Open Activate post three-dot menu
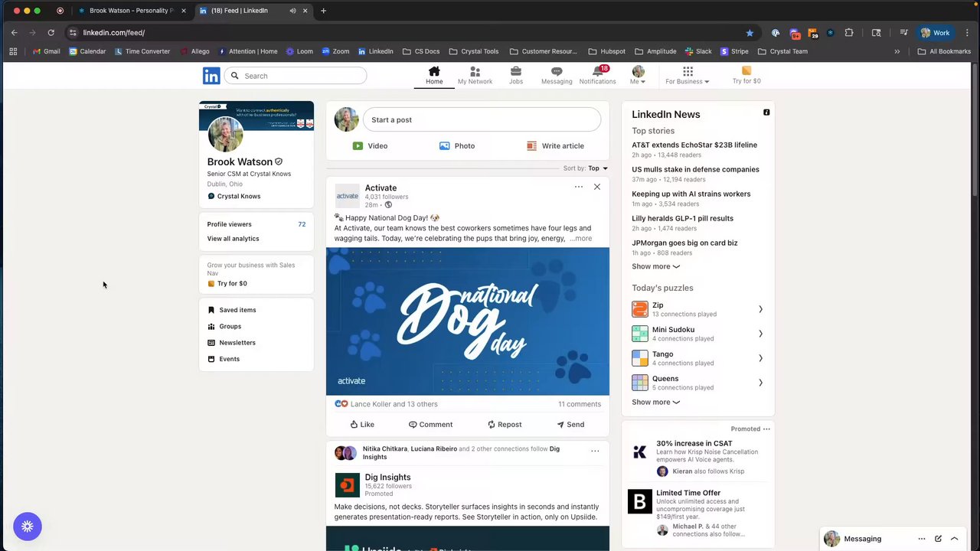The height and width of the screenshot is (551, 980). point(579,187)
